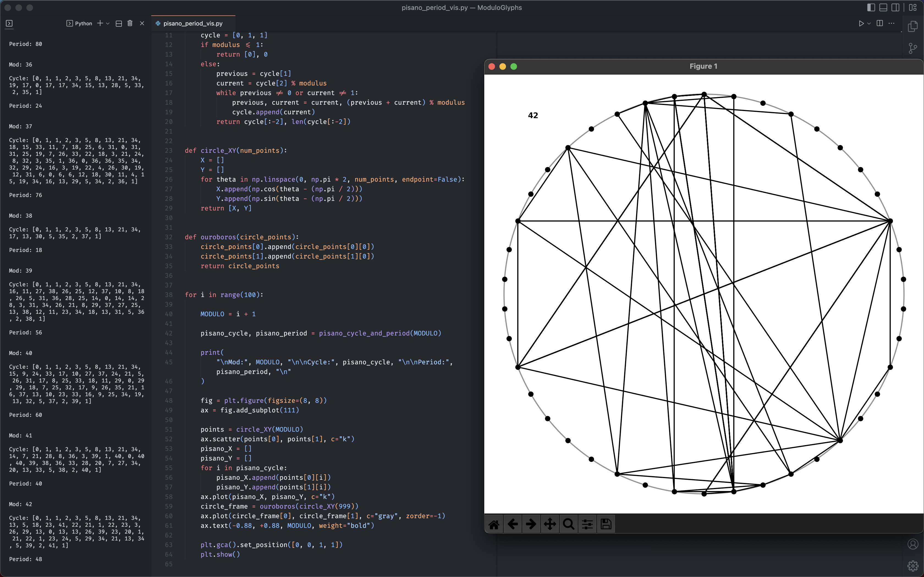The image size is (924, 577).
Task: Run the Python file with the play button
Action: click(861, 23)
